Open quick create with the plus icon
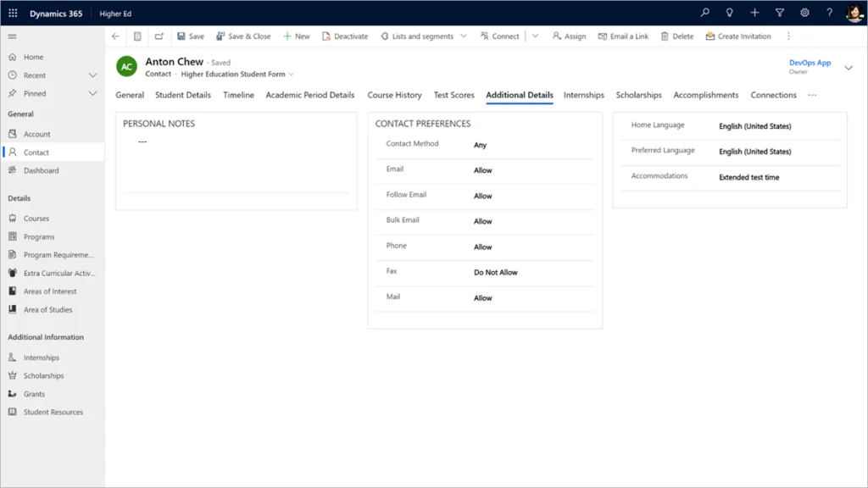The height and width of the screenshot is (488, 868). [x=754, y=13]
